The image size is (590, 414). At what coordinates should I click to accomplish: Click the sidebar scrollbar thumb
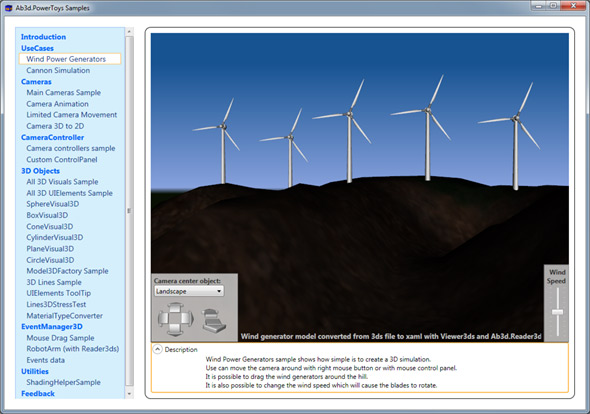(x=129, y=211)
